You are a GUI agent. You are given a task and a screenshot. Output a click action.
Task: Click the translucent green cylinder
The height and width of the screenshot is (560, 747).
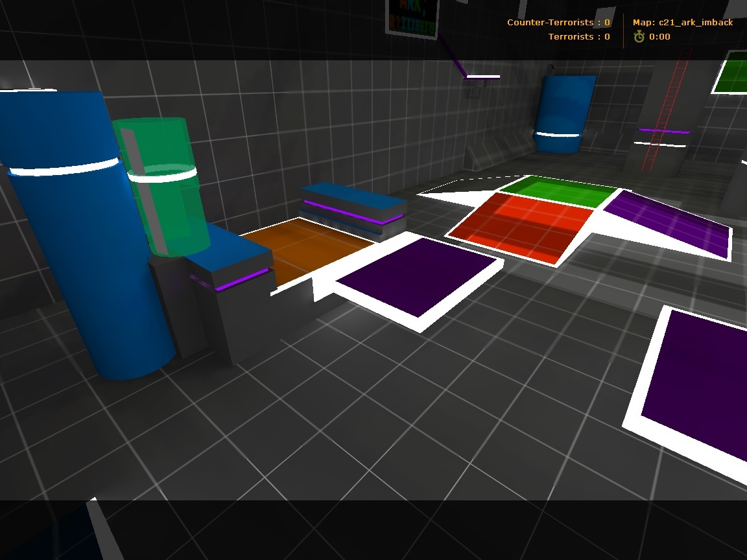point(162,186)
